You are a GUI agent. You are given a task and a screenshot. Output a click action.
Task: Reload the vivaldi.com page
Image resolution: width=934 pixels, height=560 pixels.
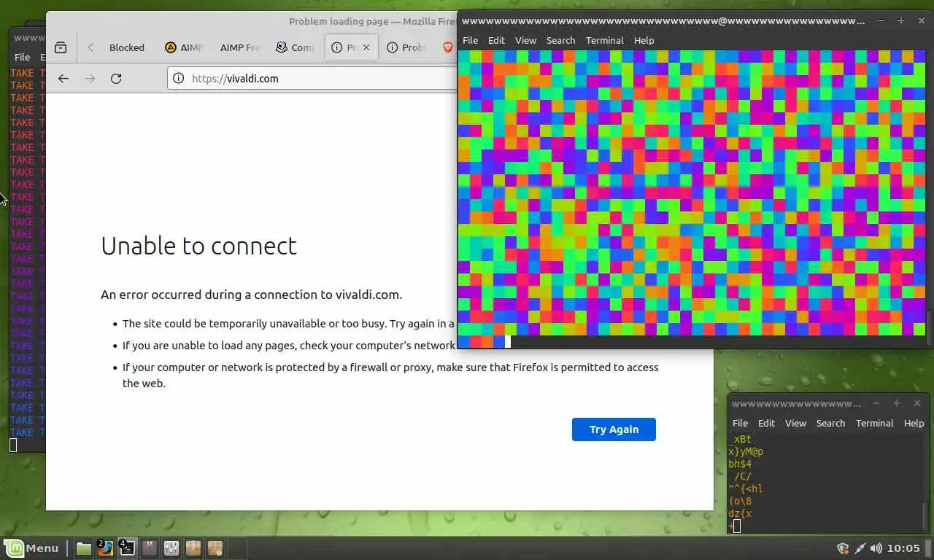point(116,79)
